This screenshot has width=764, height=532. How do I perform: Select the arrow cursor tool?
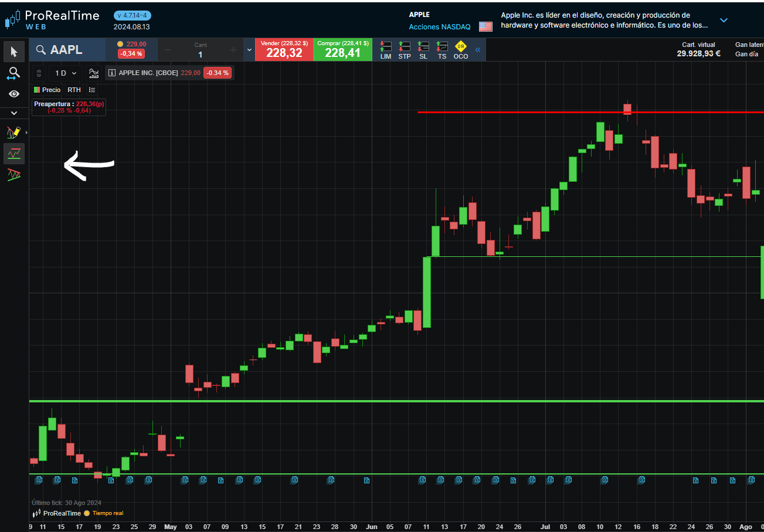14,52
